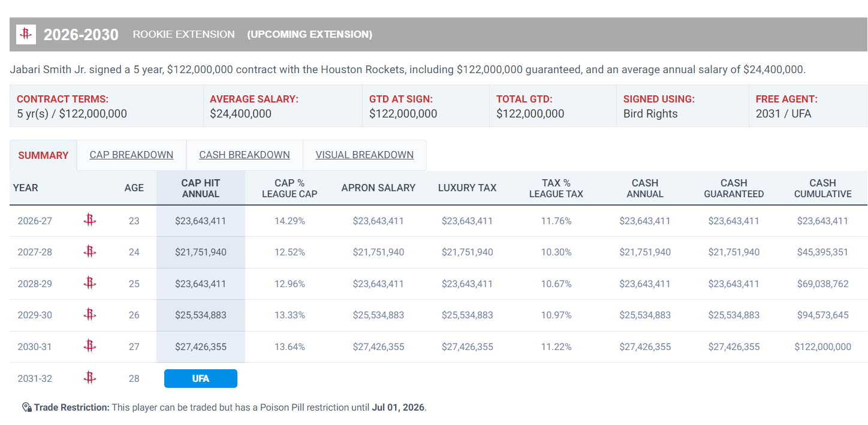The height and width of the screenshot is (425, 868).
Task: Click the 2026-2030 contract header title
Action: click(81, 35)
